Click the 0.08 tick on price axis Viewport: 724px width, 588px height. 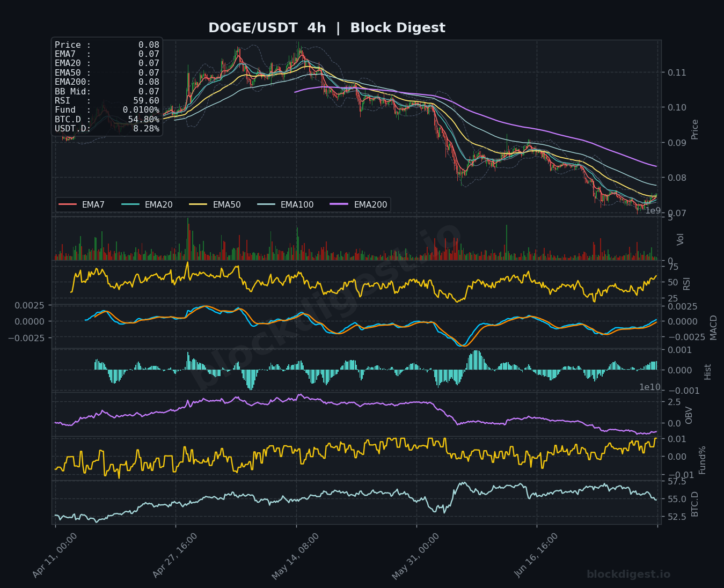(x=677, y=178)
